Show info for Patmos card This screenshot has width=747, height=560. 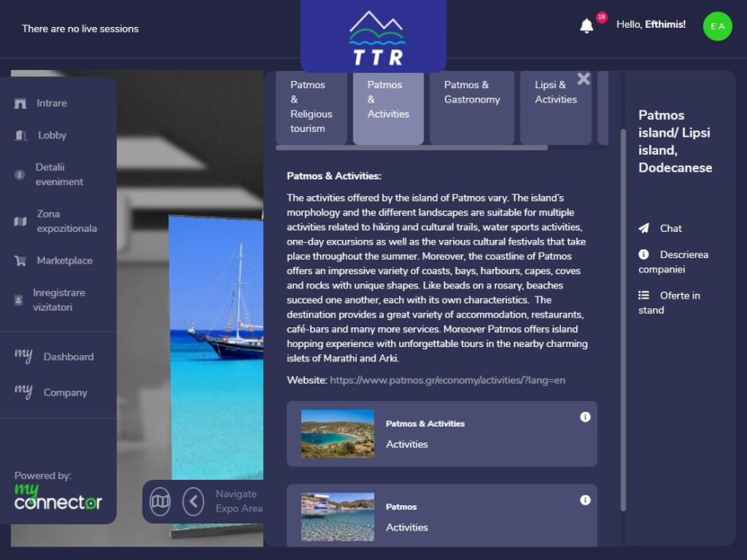coord(585,500)
